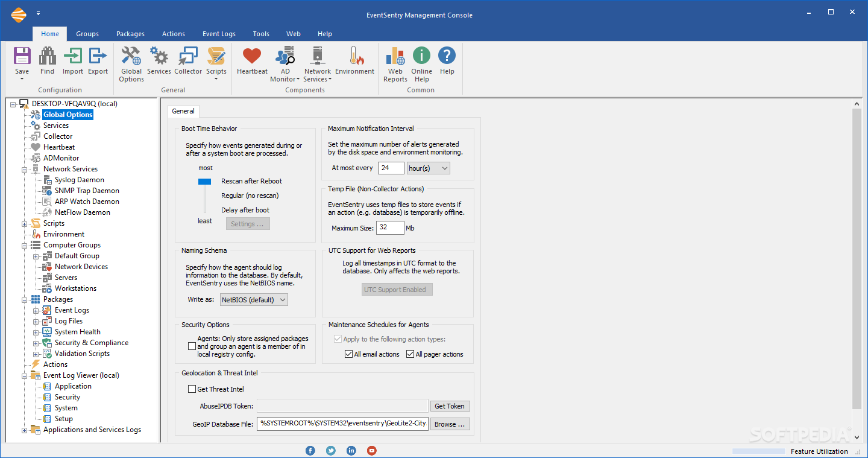Toggle Apply to following action types checkbox
The image size is (868, 458).
[338, 339]
